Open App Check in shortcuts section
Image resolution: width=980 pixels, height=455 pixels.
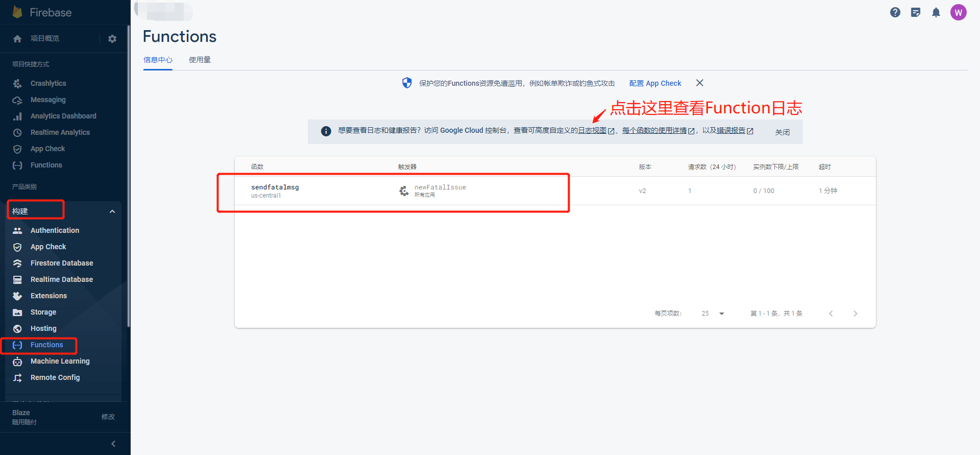pyautogui.click(x=47, y=149)
